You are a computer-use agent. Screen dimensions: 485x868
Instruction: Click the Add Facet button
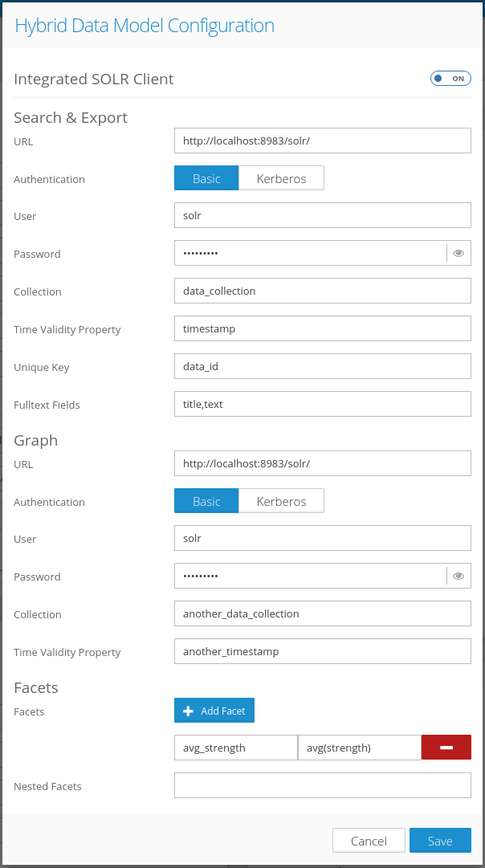click(214, 711)
